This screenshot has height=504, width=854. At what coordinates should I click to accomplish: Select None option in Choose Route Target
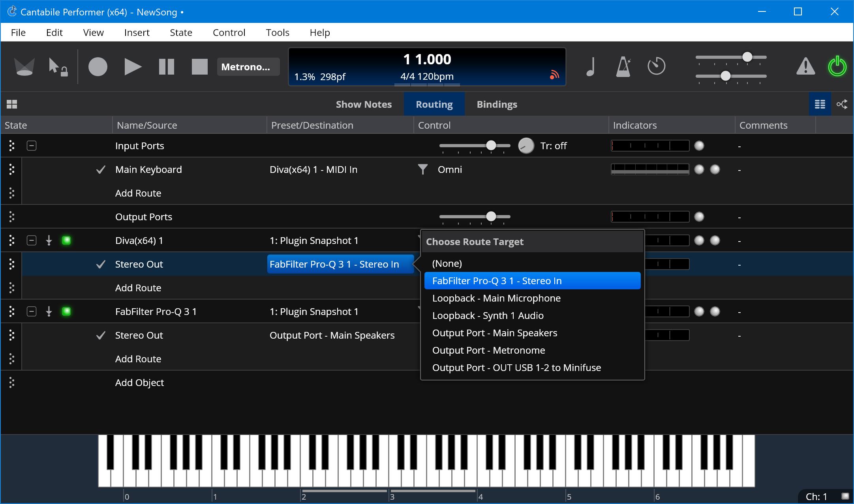447,263
